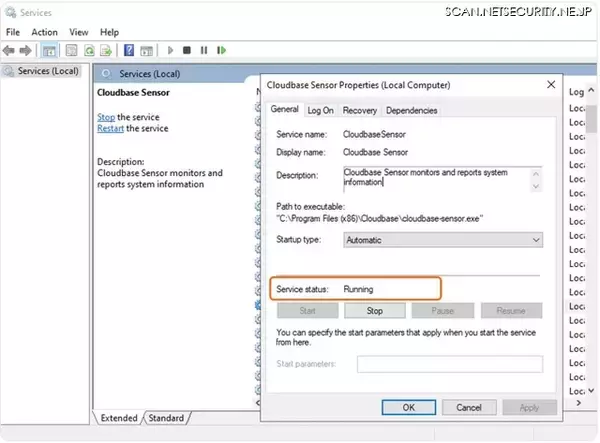
Task: Click the OK button
Action: [409, 407]
